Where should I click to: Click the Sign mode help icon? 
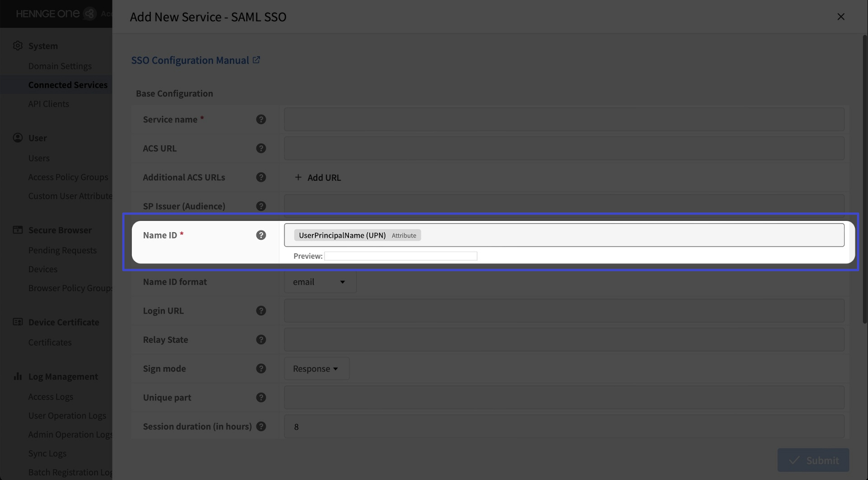pos(261,369)
